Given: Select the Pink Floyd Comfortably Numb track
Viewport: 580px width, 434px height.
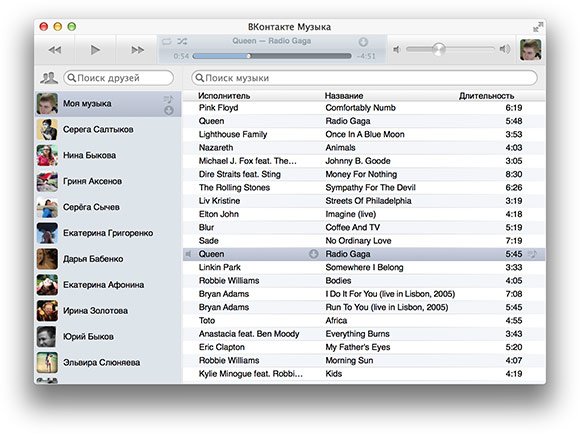Looking at the screenshot, I should 364,108.
